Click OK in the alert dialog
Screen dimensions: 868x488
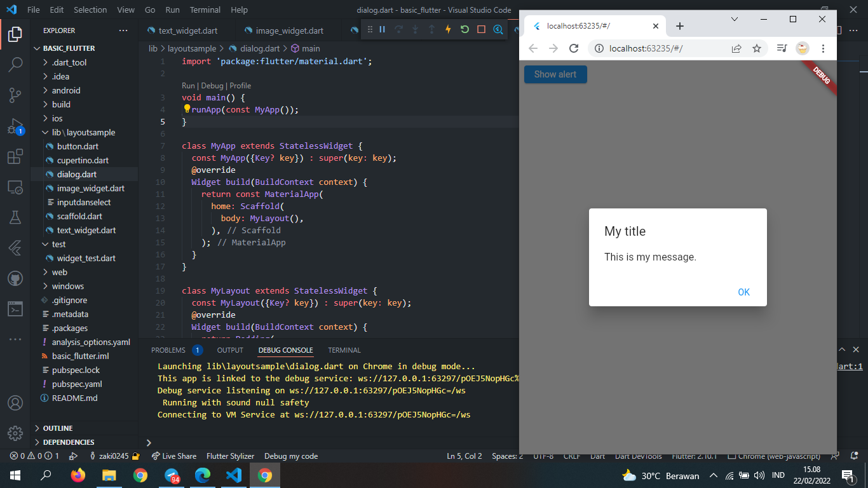coord(743,292)
